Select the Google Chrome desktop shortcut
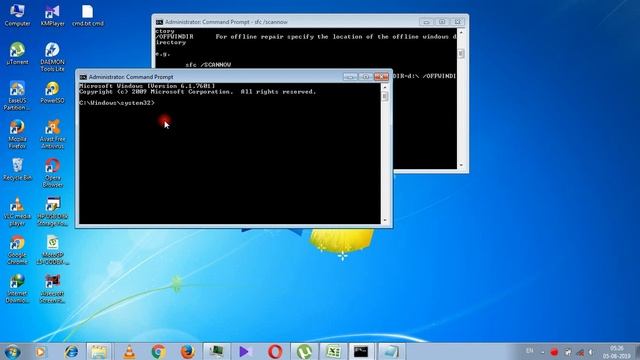 [x=17, y=250]
